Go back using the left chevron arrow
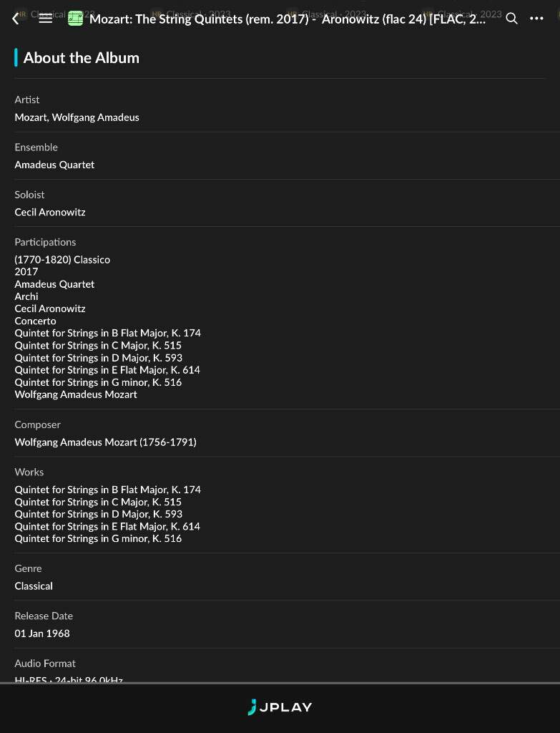Image resolution: width=560 pixels, height=733 pixels. 16,19
